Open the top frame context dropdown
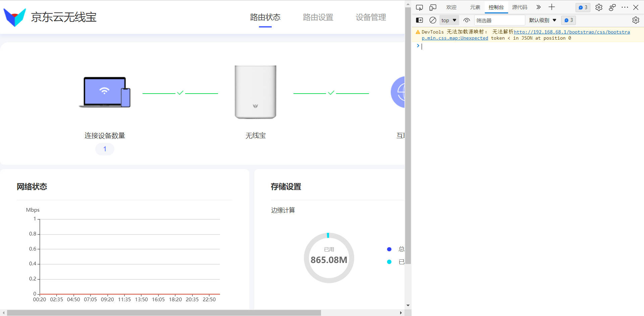 click(x=449, y=20)
